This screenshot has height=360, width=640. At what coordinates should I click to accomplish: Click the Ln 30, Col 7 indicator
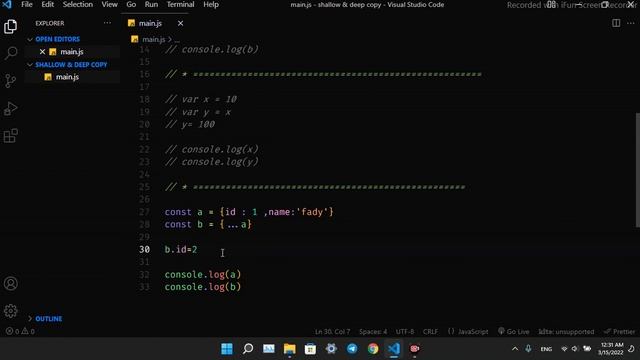(x=332, y=331)
